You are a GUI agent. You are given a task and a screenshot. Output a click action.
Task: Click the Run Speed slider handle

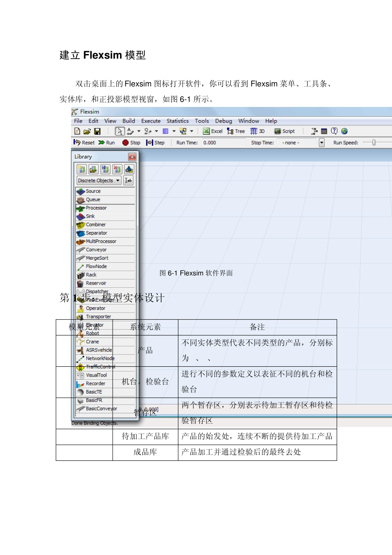click(x=374, y=142)
